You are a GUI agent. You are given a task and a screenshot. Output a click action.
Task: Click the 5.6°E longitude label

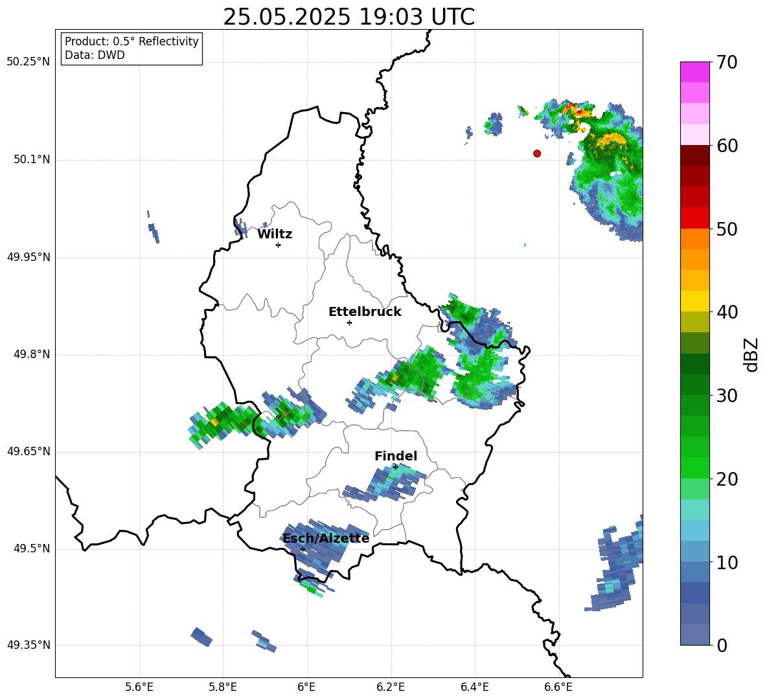click(139, 687)
